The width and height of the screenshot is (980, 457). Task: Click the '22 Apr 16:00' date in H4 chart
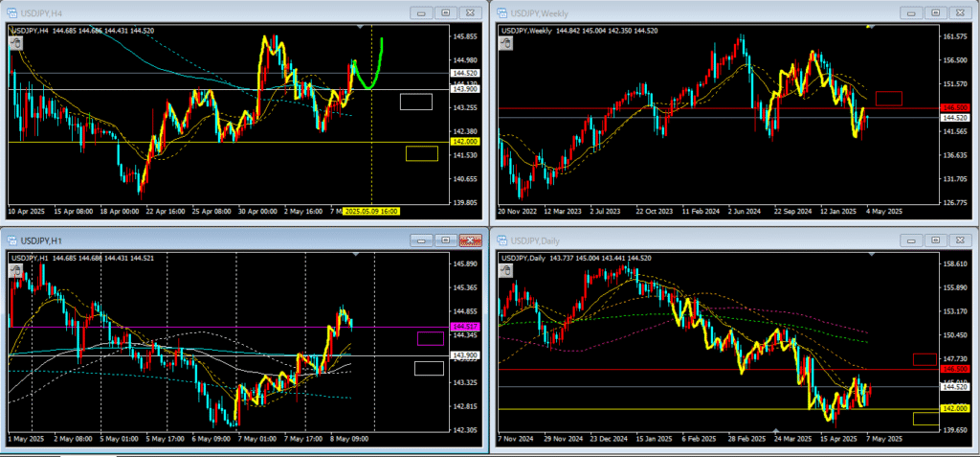click(x=165, y=212)
